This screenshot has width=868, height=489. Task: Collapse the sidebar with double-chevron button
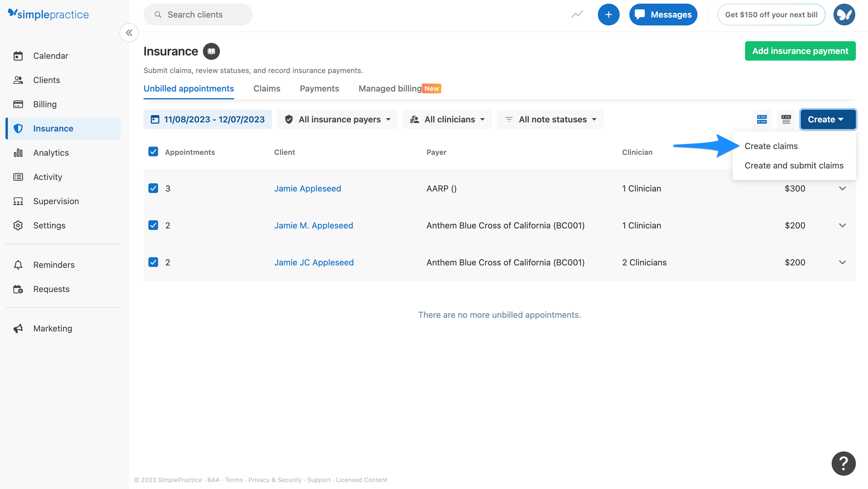coord(129,33)
